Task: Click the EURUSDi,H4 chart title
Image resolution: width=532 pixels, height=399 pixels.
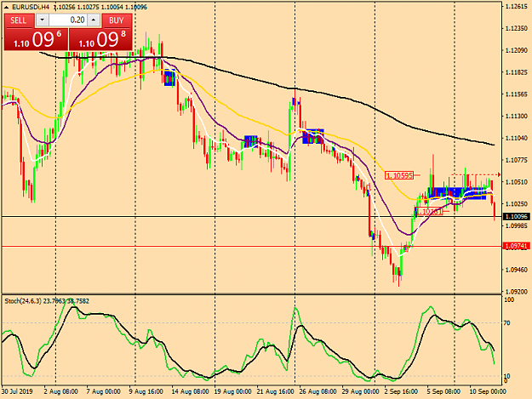Action: (x=31, y=7)
